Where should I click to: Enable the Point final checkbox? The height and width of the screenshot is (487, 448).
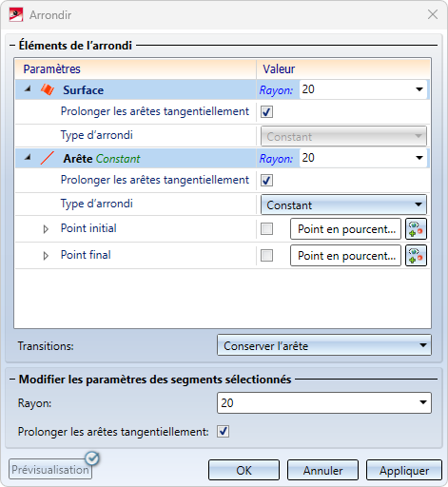tap(266, 255)
